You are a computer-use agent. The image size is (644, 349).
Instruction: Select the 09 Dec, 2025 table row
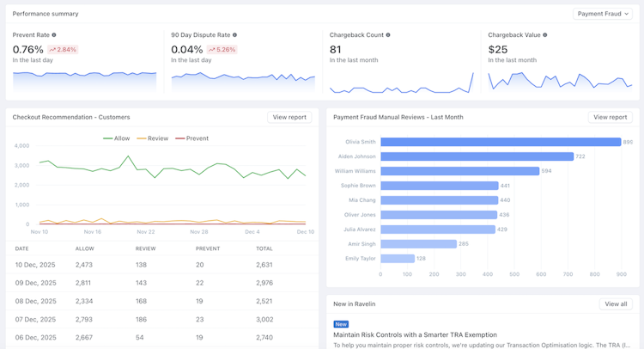click(x=162, y=283)
